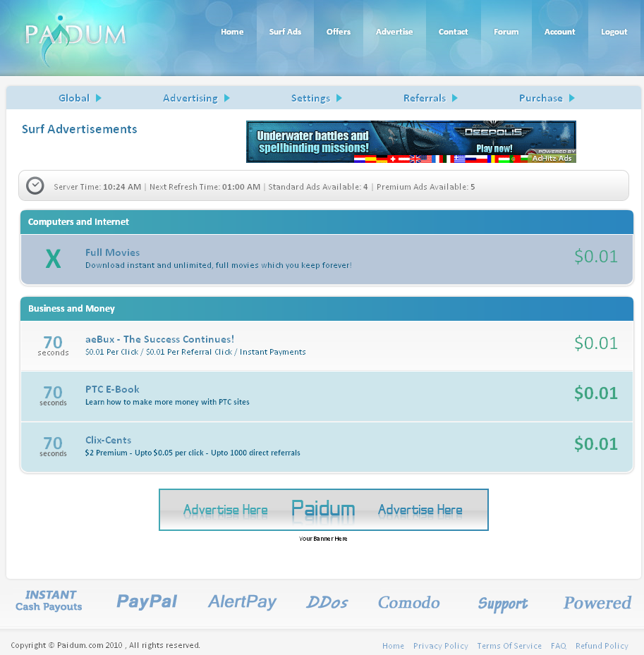Expand the Referrals menu arrow
644x655 pixels.
click(455, 98)
